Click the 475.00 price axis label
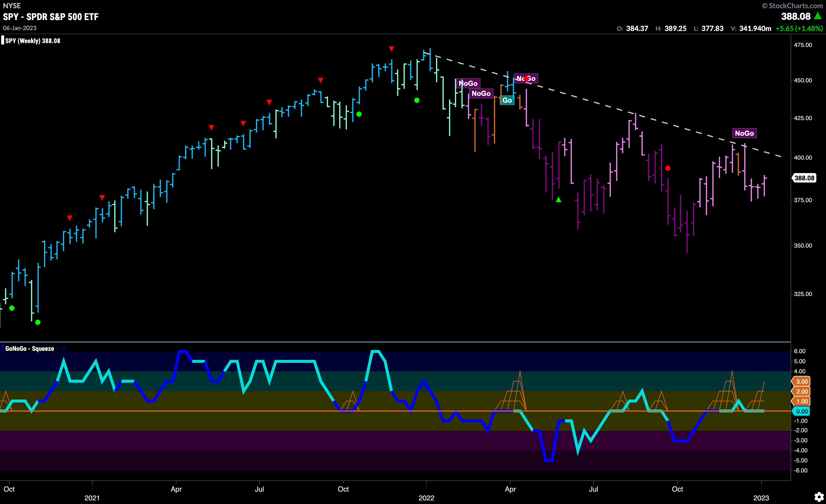 803,45
